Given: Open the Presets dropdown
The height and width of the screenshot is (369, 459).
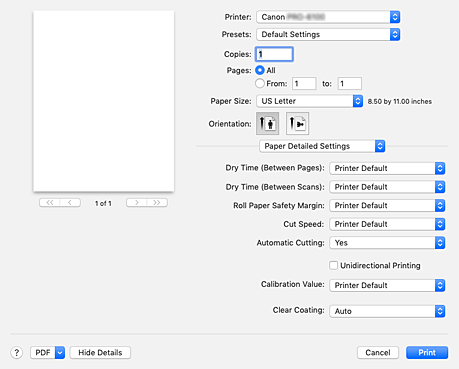Looking at the screenshot, I should (328, 34).
